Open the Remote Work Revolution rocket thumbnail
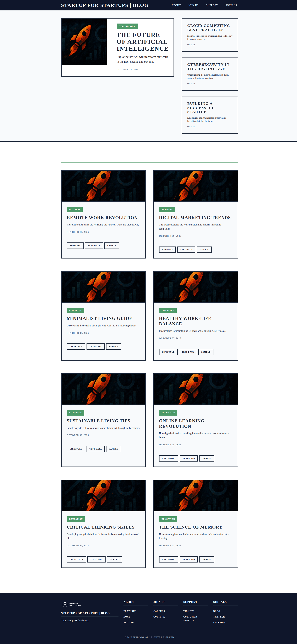The width and height of the screenshot is (297, 644). (104, 186)
